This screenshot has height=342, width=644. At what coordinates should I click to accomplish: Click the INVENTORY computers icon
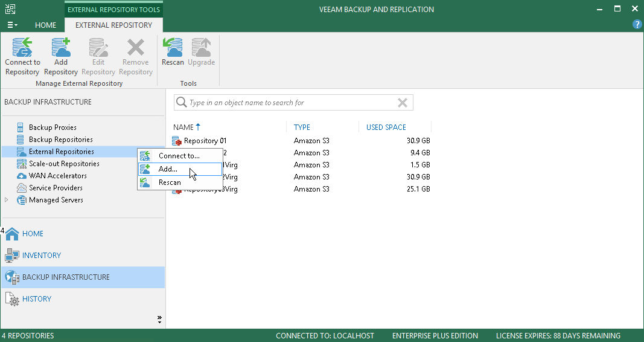(12, 256)
